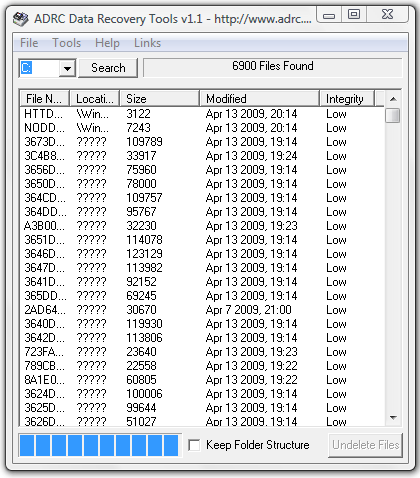420x478 pixels.
Task: Click the size value 100006
Action: click(144, 394)
